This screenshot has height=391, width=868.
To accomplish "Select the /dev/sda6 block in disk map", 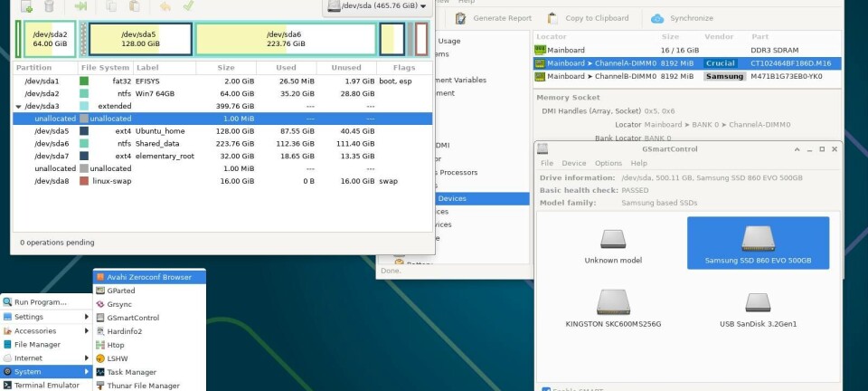I will pos(286,39).
